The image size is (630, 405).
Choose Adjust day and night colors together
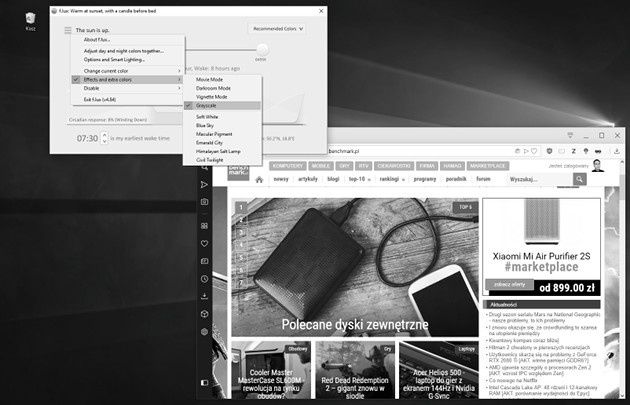pyautogui.click(x=127, y=51)
